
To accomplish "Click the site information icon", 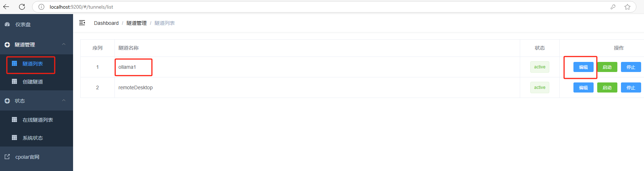I will [x=41, y=7].
